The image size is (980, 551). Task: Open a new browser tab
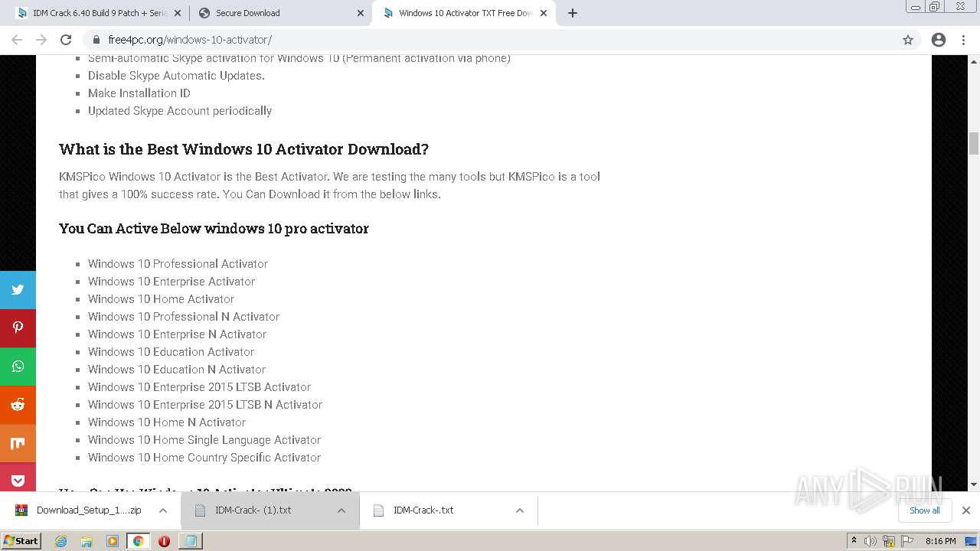(573, 13)
